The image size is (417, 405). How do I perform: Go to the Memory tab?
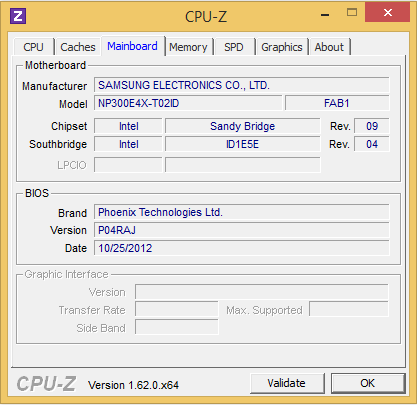tap(188, 47)
